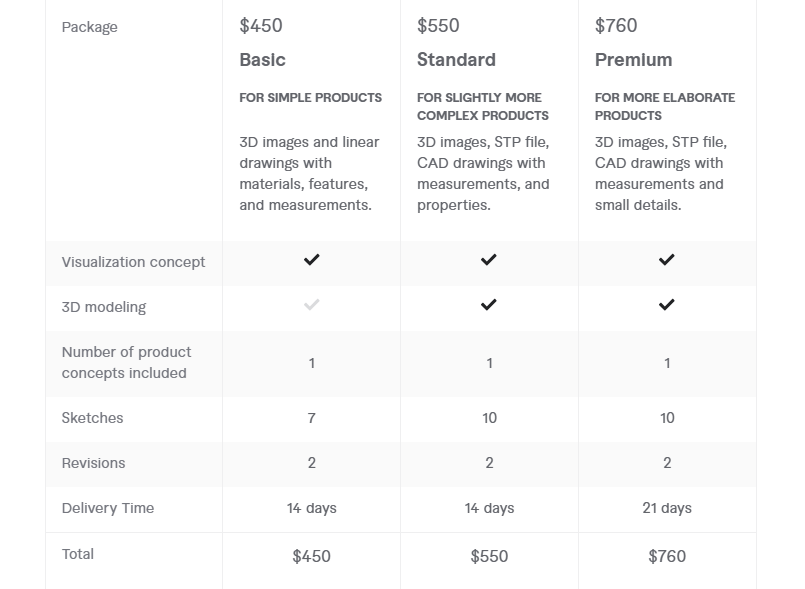The height and width of the screenshot is (589, 805).
Task: Click the Delivery Time row label
Action: 108,508
